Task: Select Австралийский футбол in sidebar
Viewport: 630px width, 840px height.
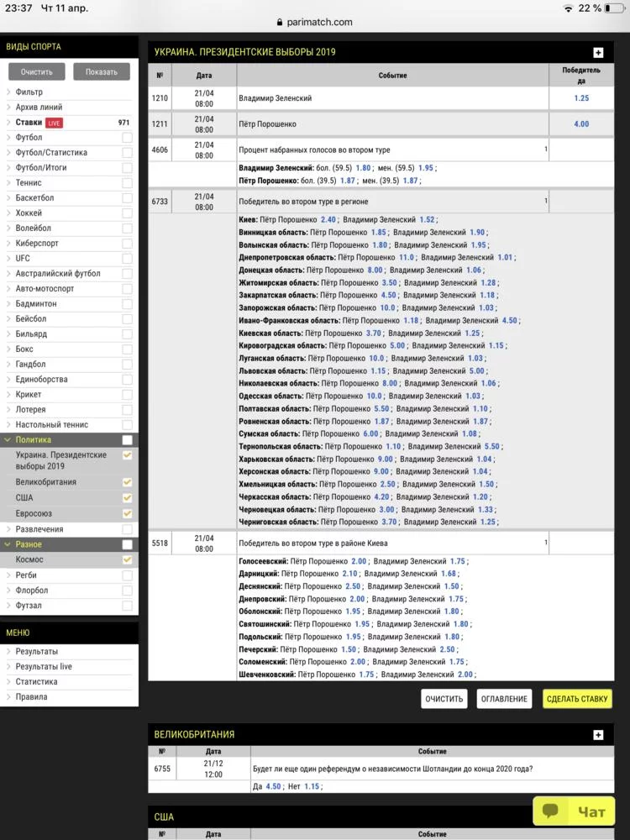Action: click(58, 273)
